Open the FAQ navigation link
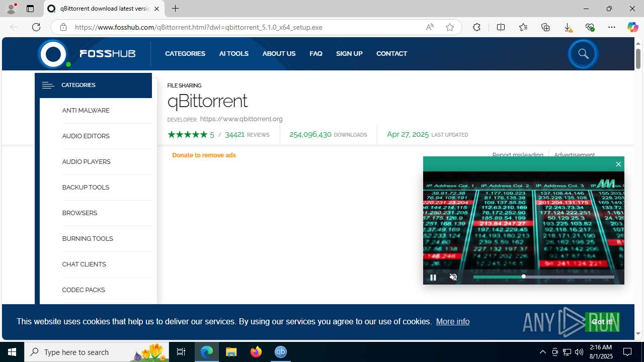644x362 pixels. coord(316,53)
